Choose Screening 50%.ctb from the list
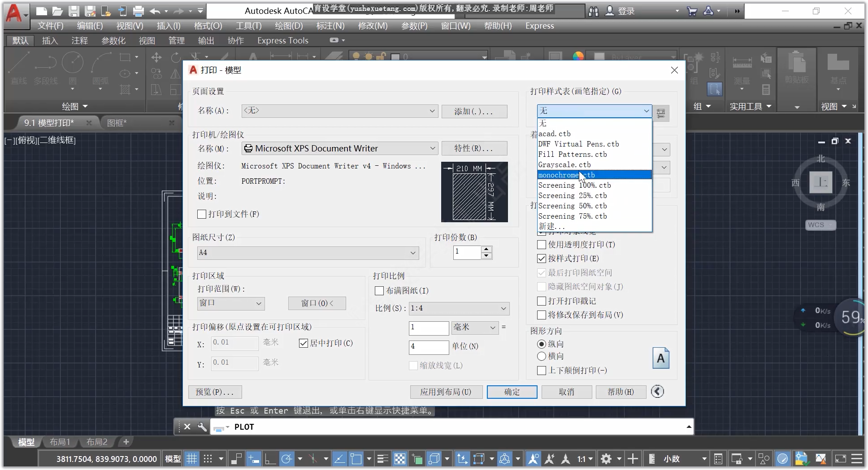This screenshot has width=868, height=470. pyautogui.click(x=594, y=206)
